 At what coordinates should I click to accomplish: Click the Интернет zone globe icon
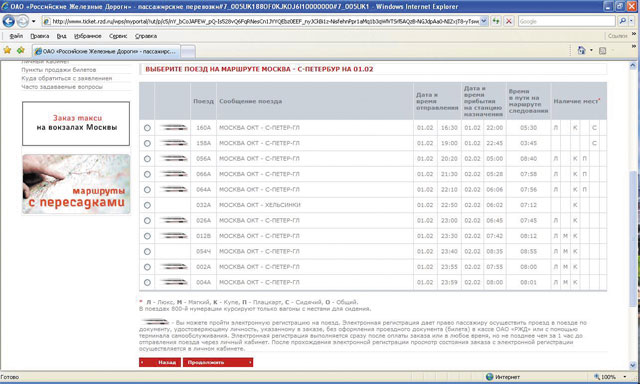489,377
